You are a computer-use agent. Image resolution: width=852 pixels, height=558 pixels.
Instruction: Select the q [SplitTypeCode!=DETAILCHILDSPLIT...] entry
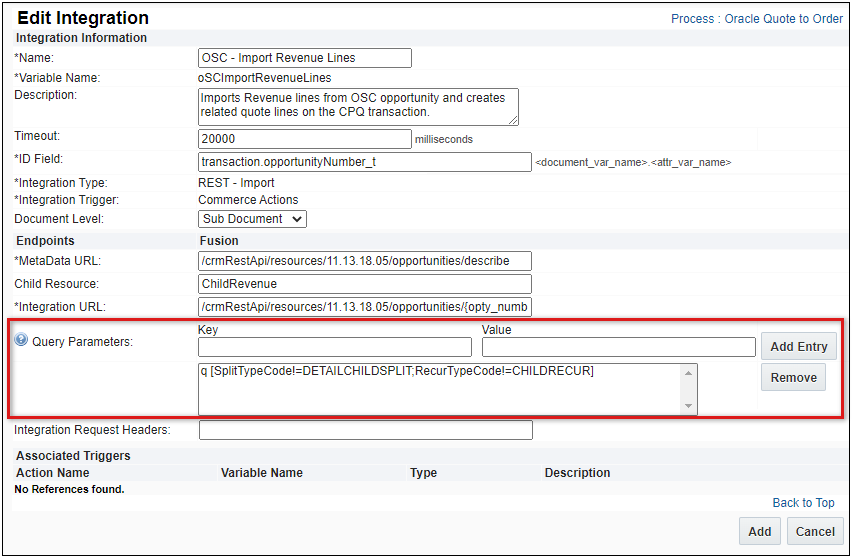pos(397,371)
